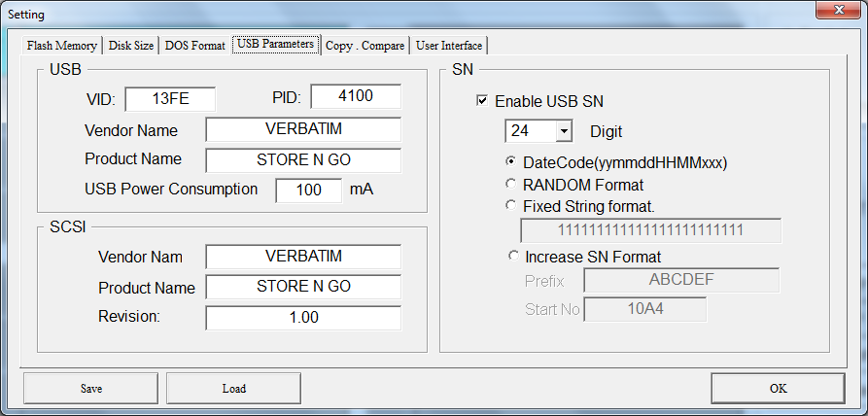This screenshot has height=416, width=868.
Task: Open the Disk Size tab
Action: click(131, 46)
